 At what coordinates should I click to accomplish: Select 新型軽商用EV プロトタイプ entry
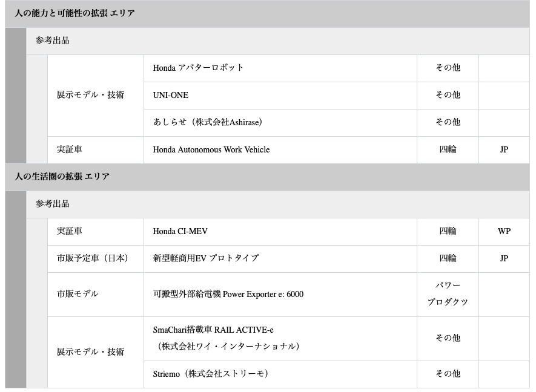206,258
